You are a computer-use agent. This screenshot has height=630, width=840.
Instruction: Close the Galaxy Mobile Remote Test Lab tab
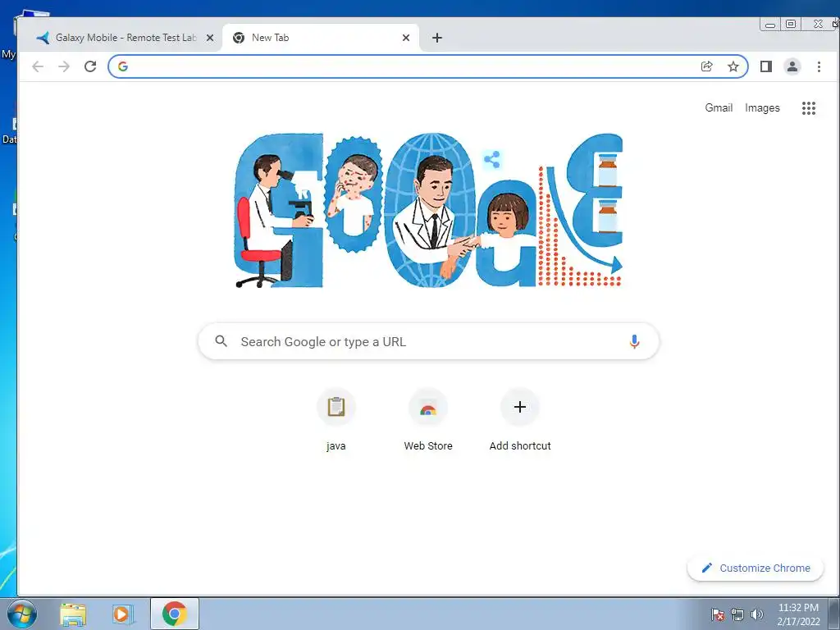click(x=210, y=38)
